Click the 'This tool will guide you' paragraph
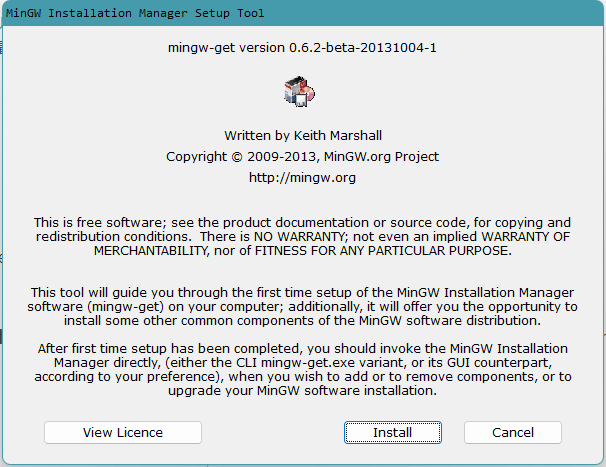Image resolution: width=606 pixels, height=467 pixels. (303, 306)
